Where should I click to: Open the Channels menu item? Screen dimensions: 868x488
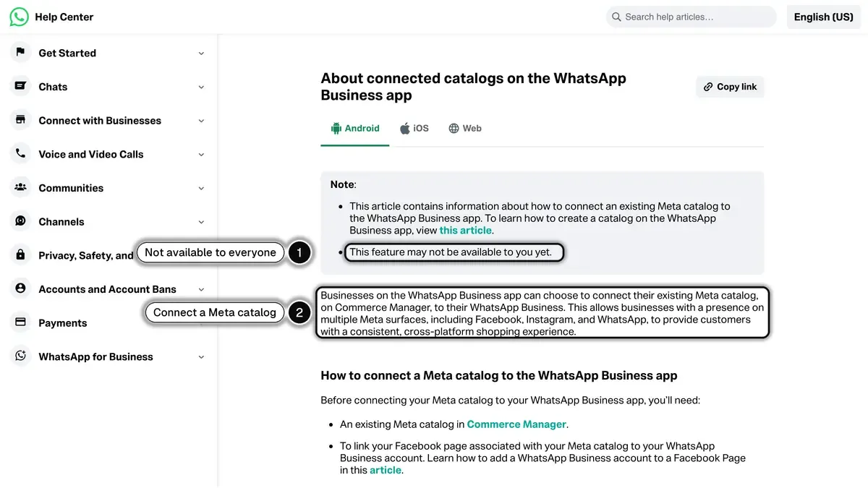pyautogui.click(x=109, y=222)
